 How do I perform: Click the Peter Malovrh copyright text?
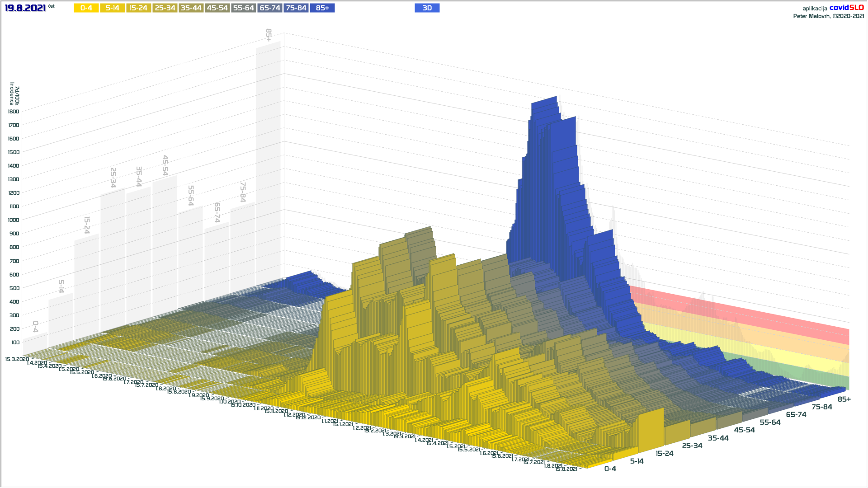tap(828, 16)
